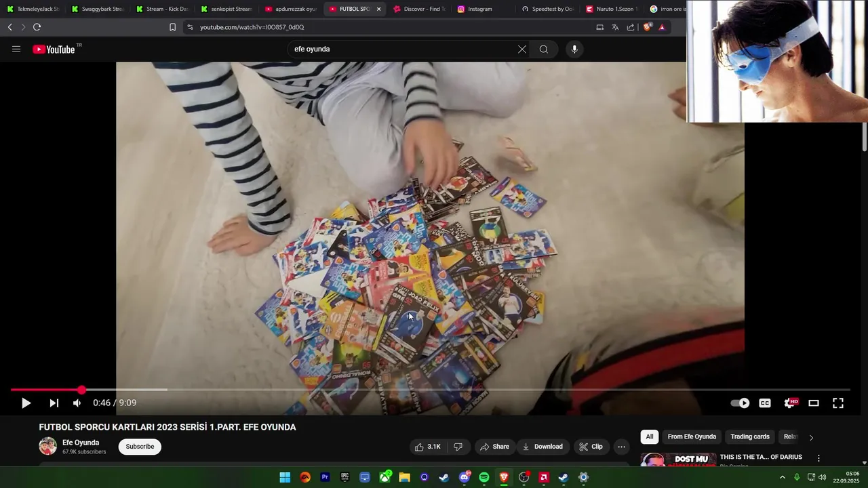Click the address bar URL
868x488 pixels.
[x=252, y=27]
